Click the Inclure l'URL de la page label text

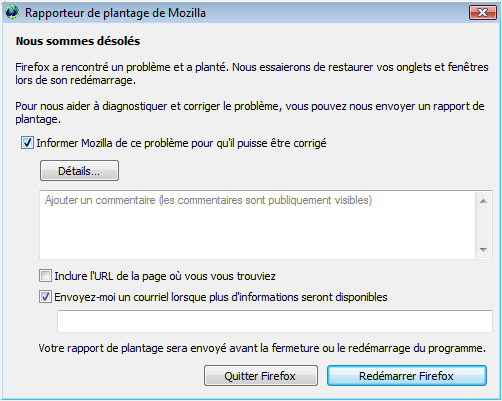[x=165, y=276]
